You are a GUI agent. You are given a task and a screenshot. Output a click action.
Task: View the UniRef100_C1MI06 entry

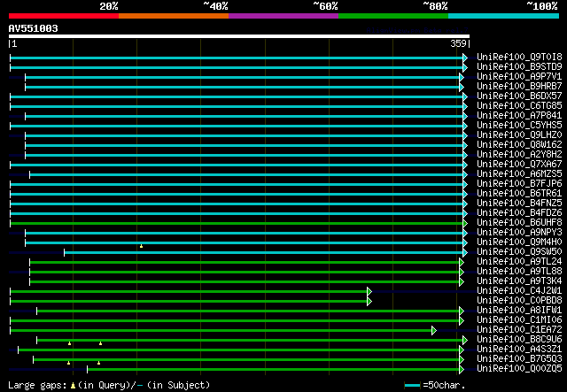click(x=519, y=320)
